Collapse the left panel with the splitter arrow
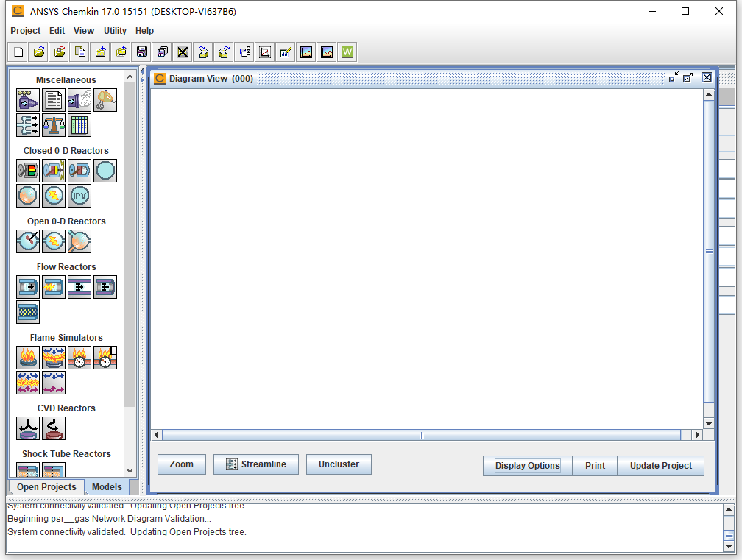Viewport: 742px width, 560px height. (142, 71)
